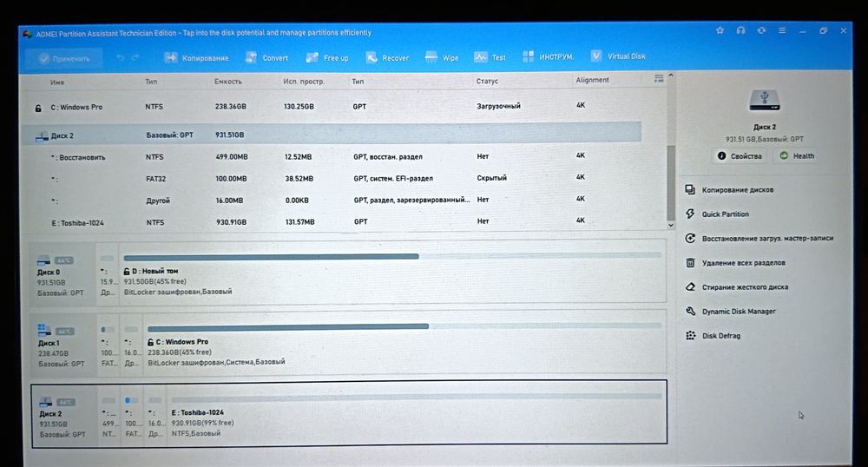This screenshot has width=868, height=467.
Task: Click usage bar of D: Новый том
Action: click(392, 256)
